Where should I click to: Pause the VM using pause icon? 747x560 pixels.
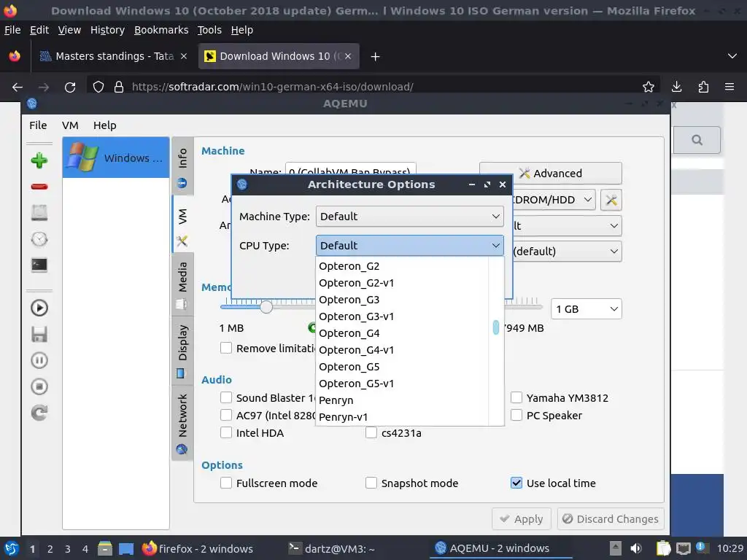click(39, 360)
